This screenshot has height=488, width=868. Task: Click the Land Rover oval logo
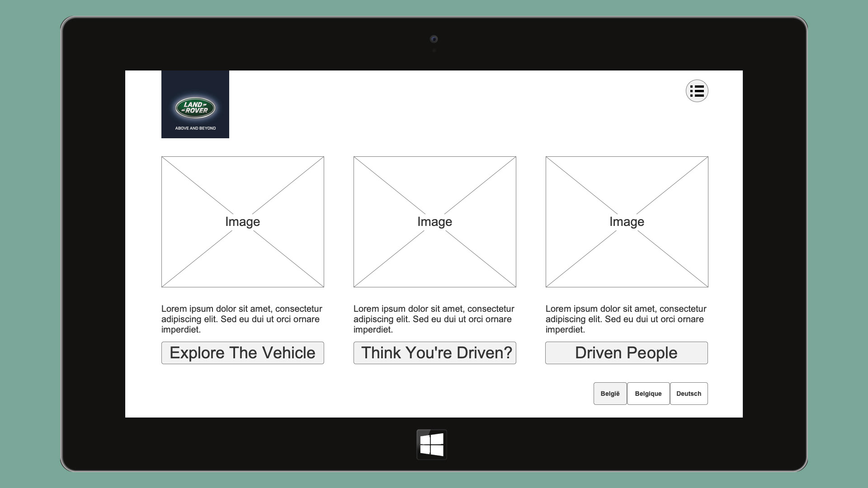coord(195,108)
